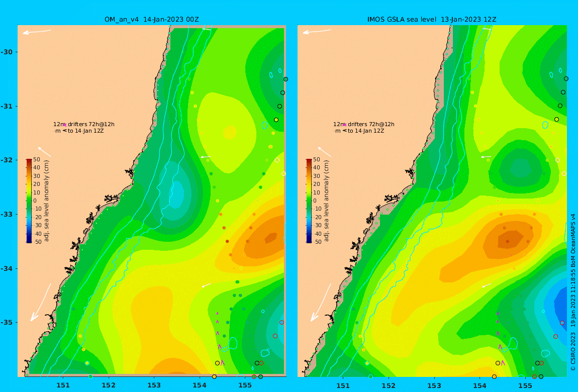Click the -32 latitude label
This screenshot has width=578, height=392.
pyautogui.click(x=7, y=160)
